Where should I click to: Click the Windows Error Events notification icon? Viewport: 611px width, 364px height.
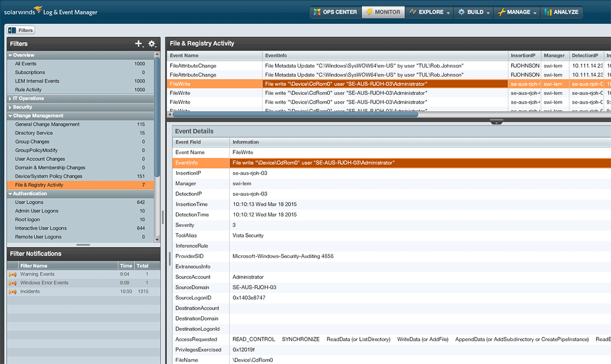pyautogui.click(x=12, y=282)
